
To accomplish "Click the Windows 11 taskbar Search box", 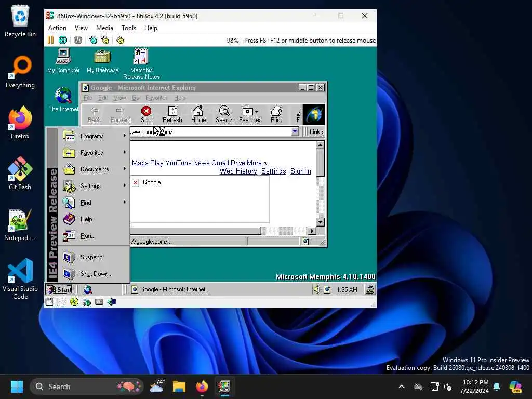I will pos(87,387).
